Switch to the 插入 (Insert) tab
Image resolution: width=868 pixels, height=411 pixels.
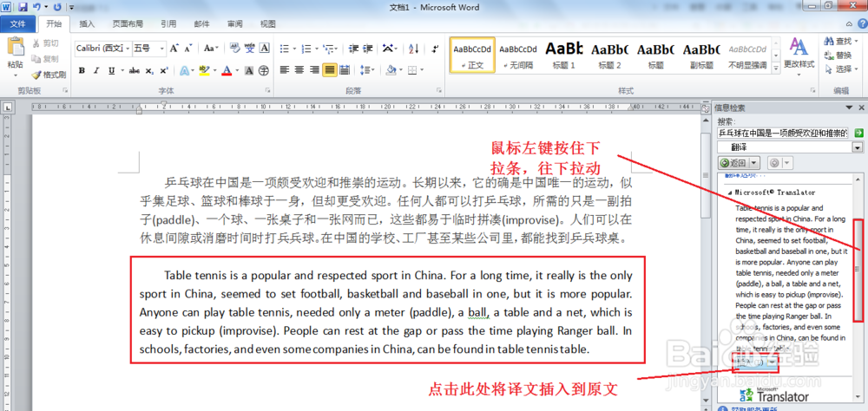[87, 23]
